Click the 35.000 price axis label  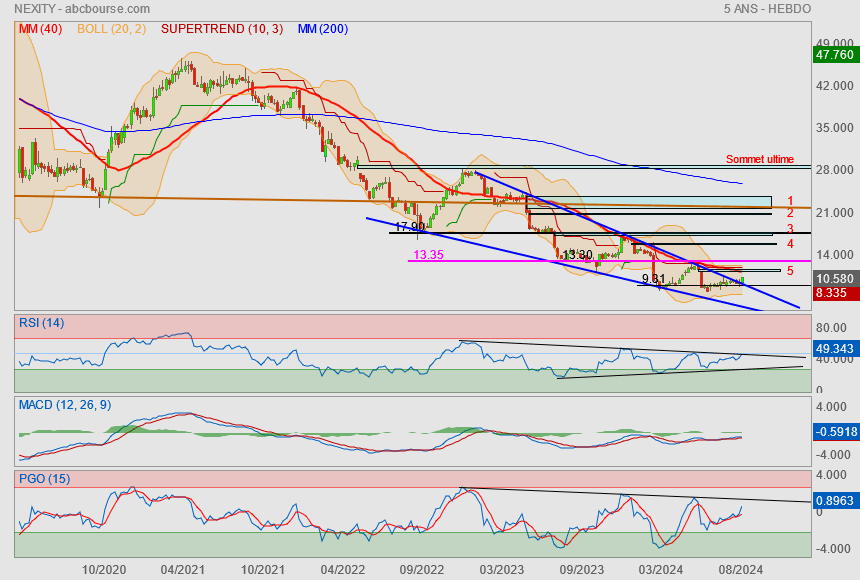click(x=835, y=128)
